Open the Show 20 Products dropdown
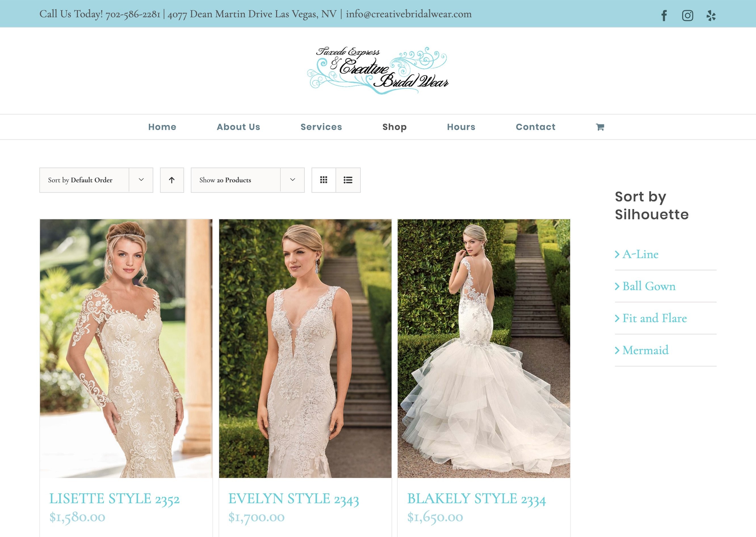 click(x=247, y=180)
